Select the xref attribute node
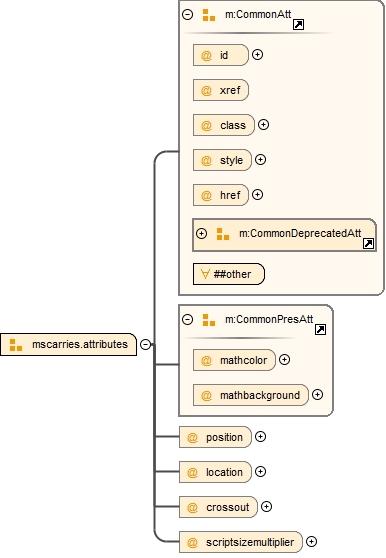The width and height of the screenshot is (386, 558). (221, 90)
